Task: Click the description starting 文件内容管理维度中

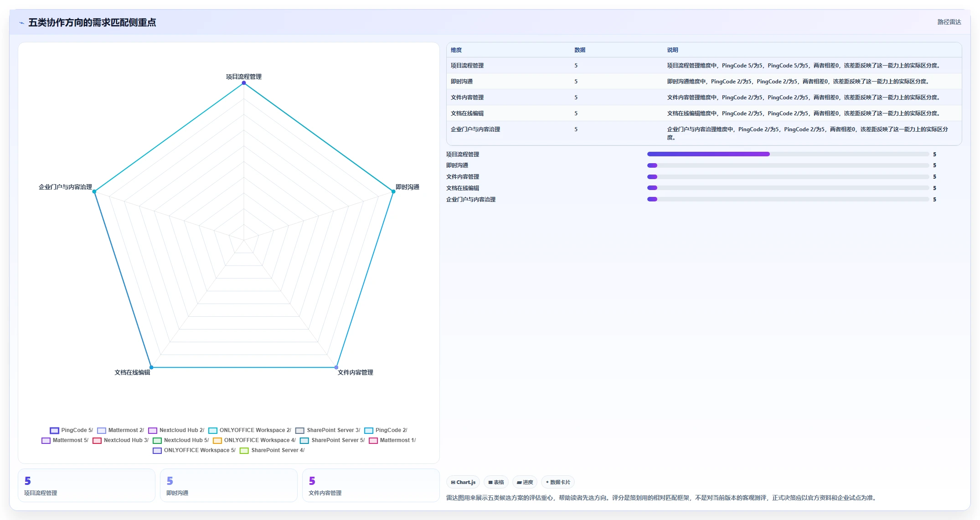Action: pos(804,98)
